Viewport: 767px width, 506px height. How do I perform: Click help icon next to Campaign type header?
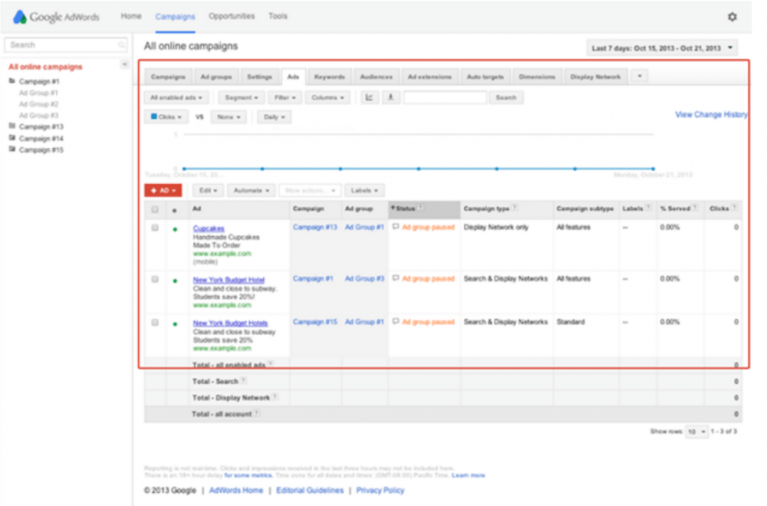click(x=515, y=208)
